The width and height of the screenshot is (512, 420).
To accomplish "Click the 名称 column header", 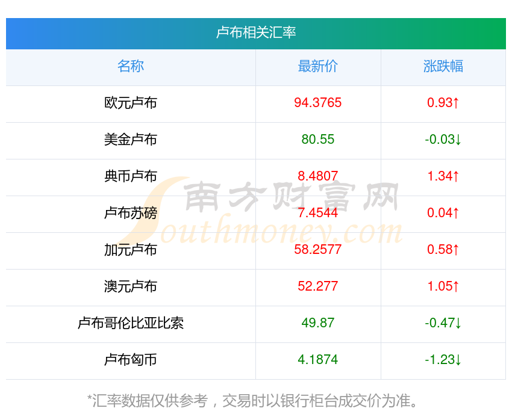I will [131, 66].
